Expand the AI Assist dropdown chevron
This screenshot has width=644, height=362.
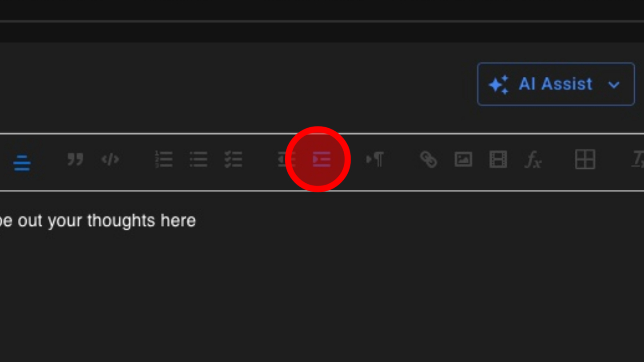pos(614,85)
